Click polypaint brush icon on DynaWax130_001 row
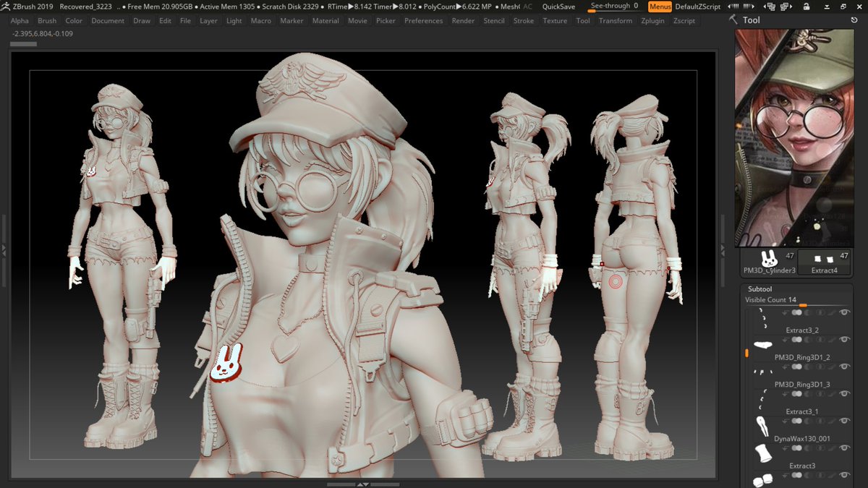 [x=832, y=421]
